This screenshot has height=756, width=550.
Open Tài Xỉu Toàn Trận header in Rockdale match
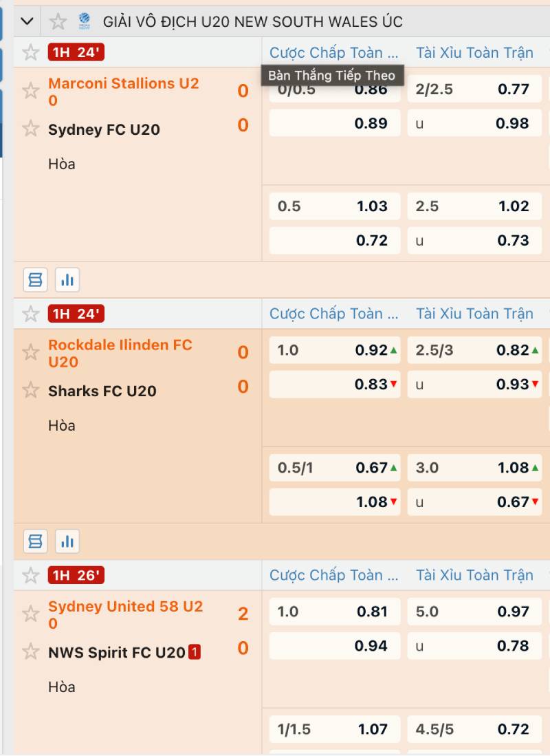point(474,314)
